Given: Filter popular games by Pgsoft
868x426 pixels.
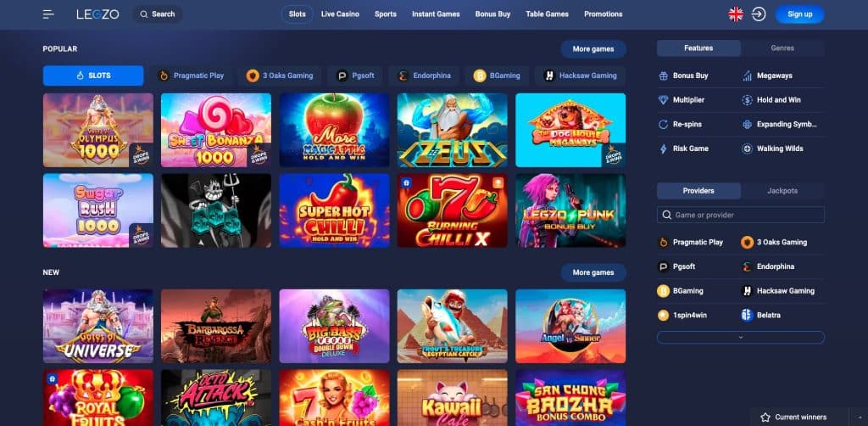Looking at the screenshot, I should (356, 76).
